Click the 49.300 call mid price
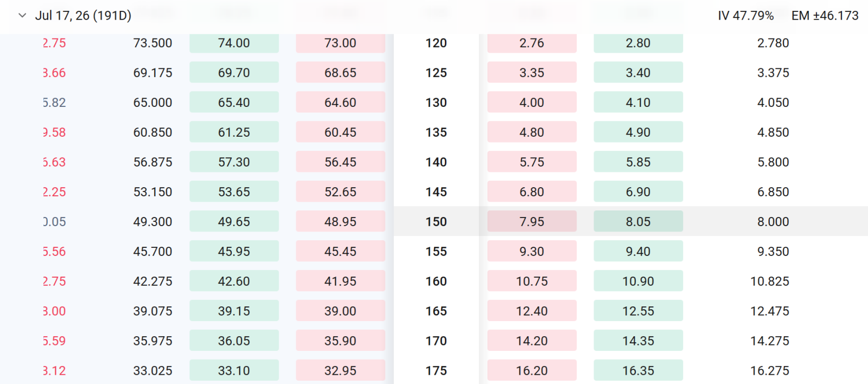Screen dimensions: 868x384 152,221
